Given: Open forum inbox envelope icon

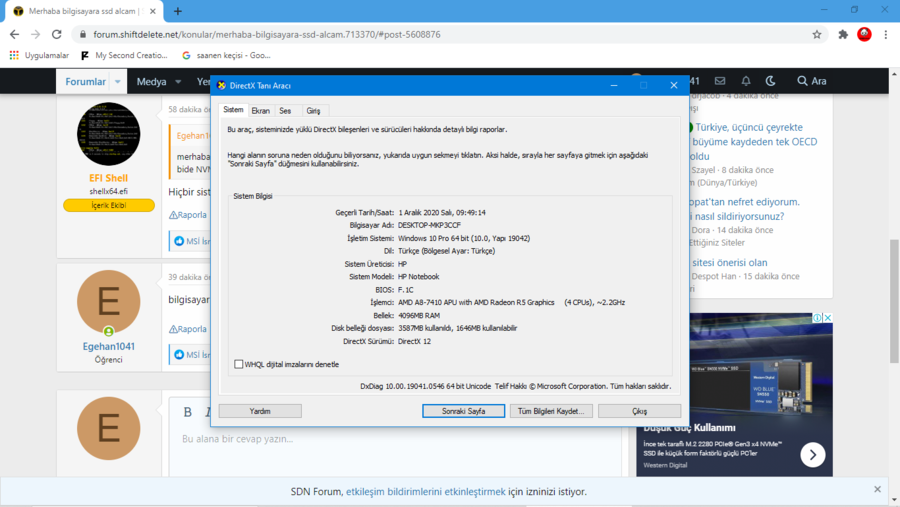Looking at the screenshot, I should coord(720,81).
